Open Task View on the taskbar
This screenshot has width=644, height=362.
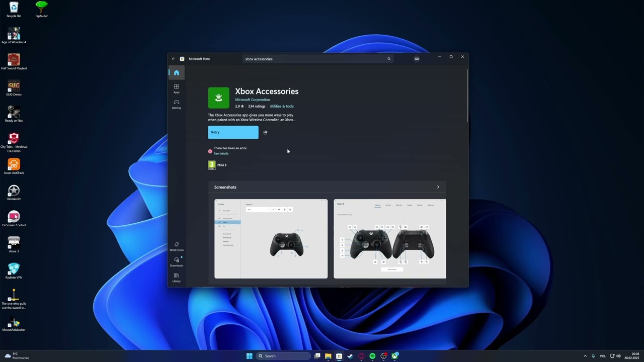[x=317, y=356]
